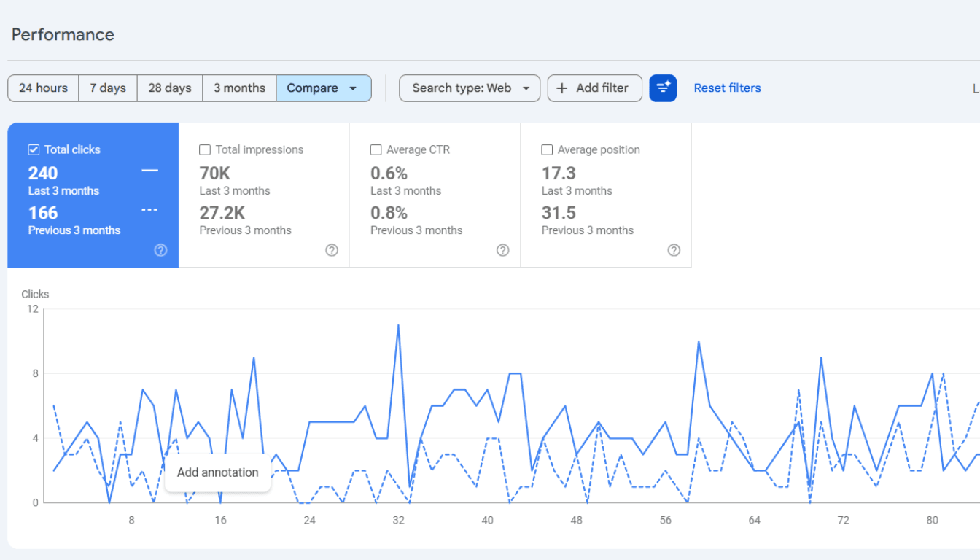The image size is (980, 560).
Task: Enable the Average CTR checkbox
Action: [376, 149]
